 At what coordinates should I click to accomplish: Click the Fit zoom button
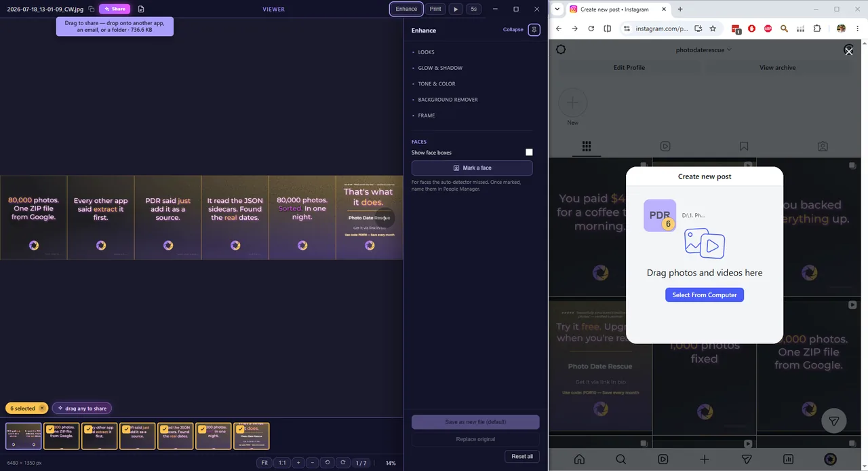click(x=264, y=463)
